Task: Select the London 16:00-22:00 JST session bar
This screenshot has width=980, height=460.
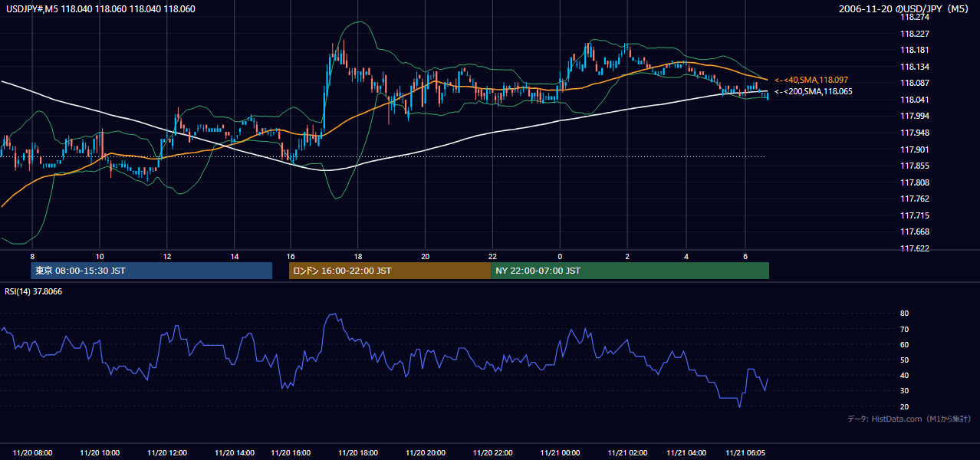Action: (390, 271)
